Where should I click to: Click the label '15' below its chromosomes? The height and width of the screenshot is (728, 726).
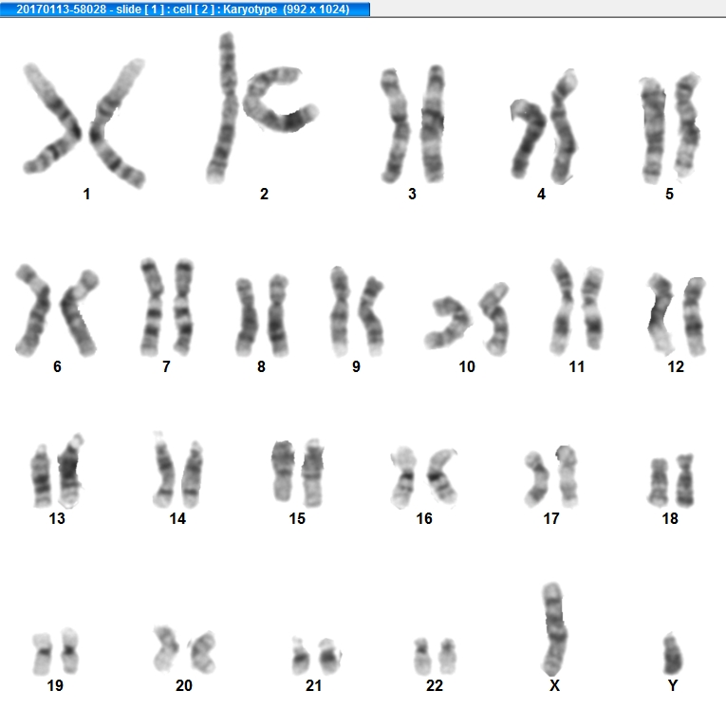pyautogui.click(x=297, y=518)
